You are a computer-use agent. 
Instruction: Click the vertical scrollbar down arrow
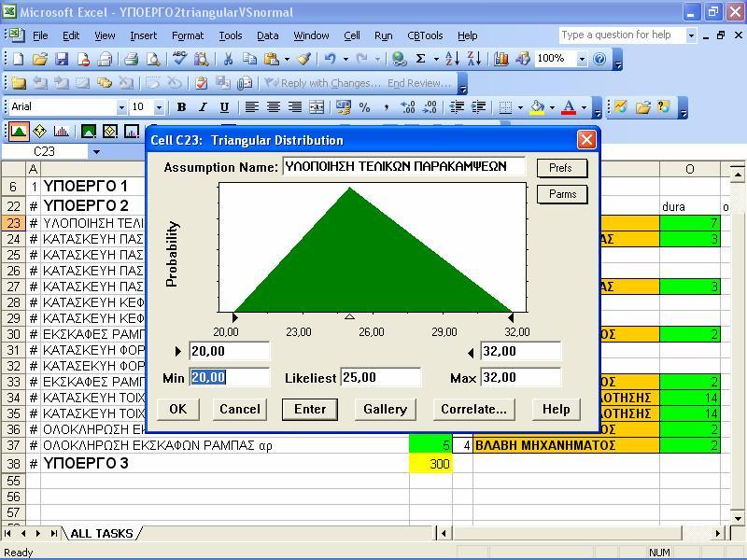[737, 518]
